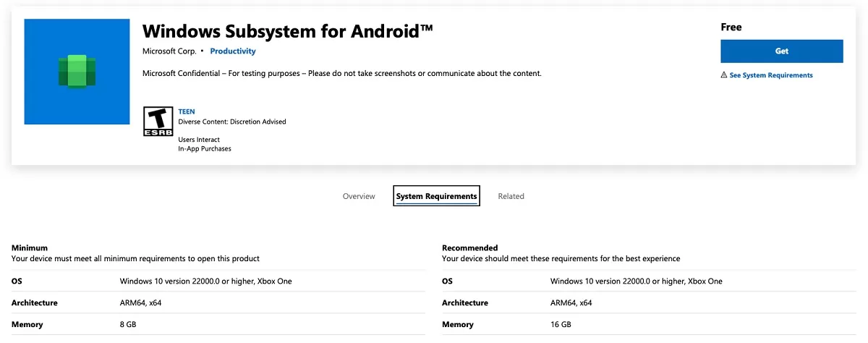The height and width of the screenshot is (343, 868).
Task: Select the System Requirements tab
Action: coord(436,196)
